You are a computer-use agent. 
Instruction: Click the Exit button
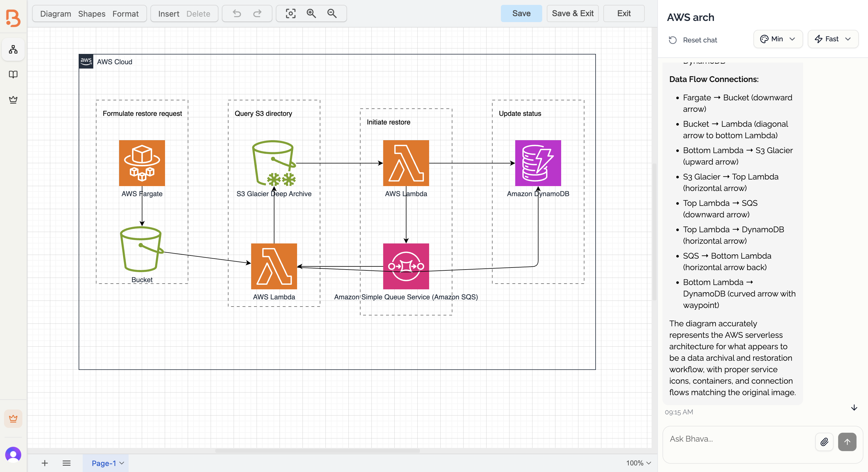click(624, 13)
